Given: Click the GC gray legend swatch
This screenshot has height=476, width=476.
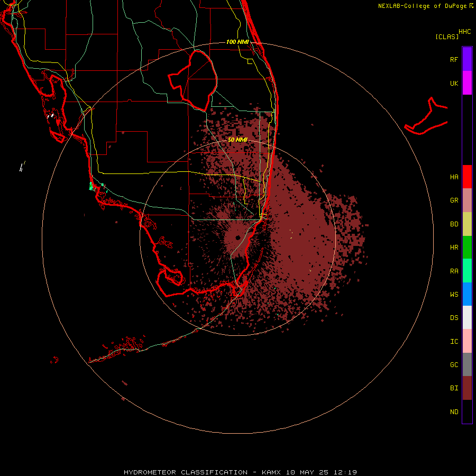Looking at the screenshot, I should (x=467, y=364).
